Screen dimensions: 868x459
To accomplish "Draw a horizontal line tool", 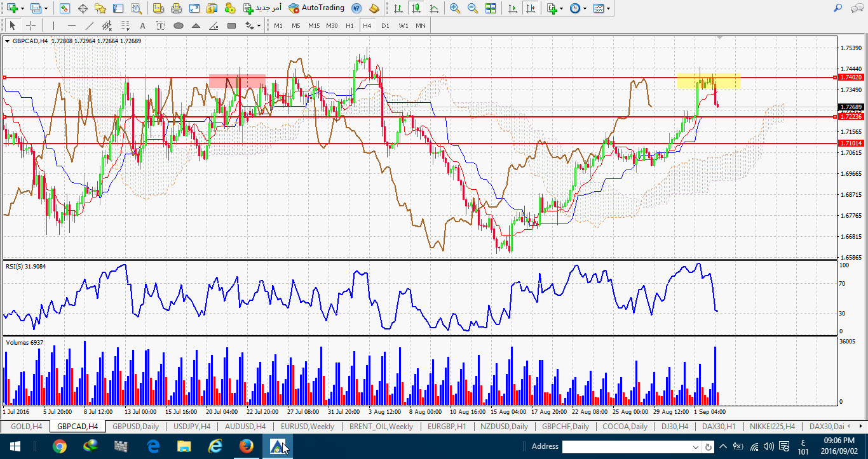I will (x=71, y=25).
